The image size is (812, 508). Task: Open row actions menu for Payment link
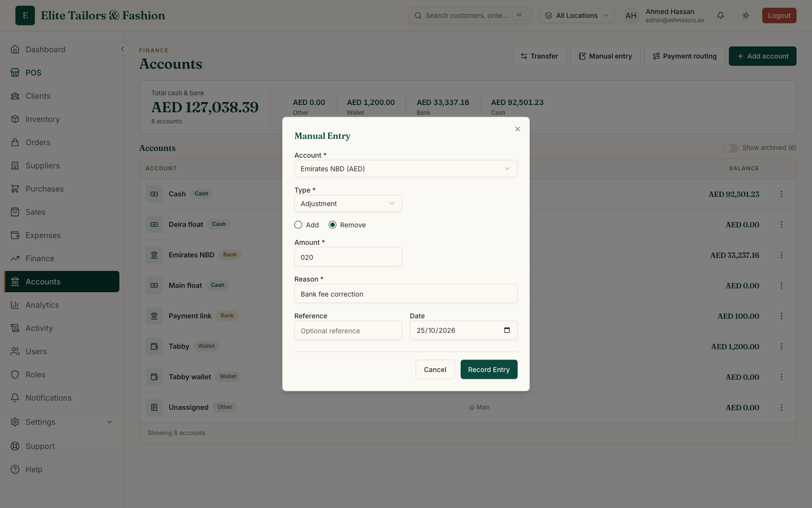(x=782, y=316)
